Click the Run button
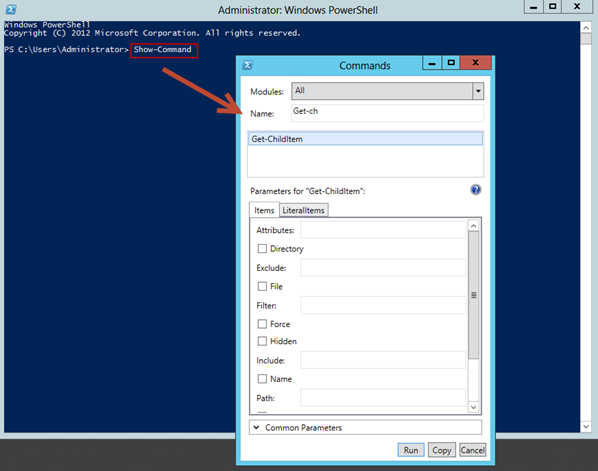The height and width of the screenshot is (471, 598). tap(411, 450)
